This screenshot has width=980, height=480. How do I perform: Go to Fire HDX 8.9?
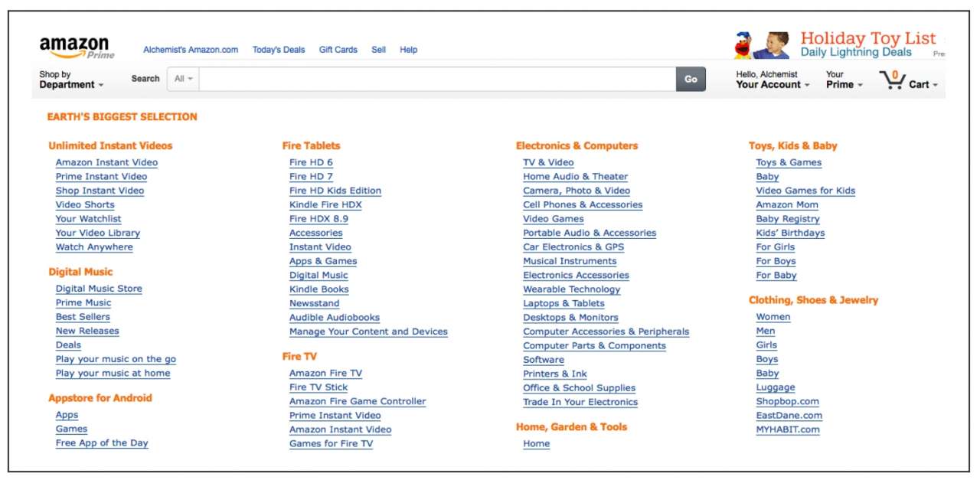point(319,219)
